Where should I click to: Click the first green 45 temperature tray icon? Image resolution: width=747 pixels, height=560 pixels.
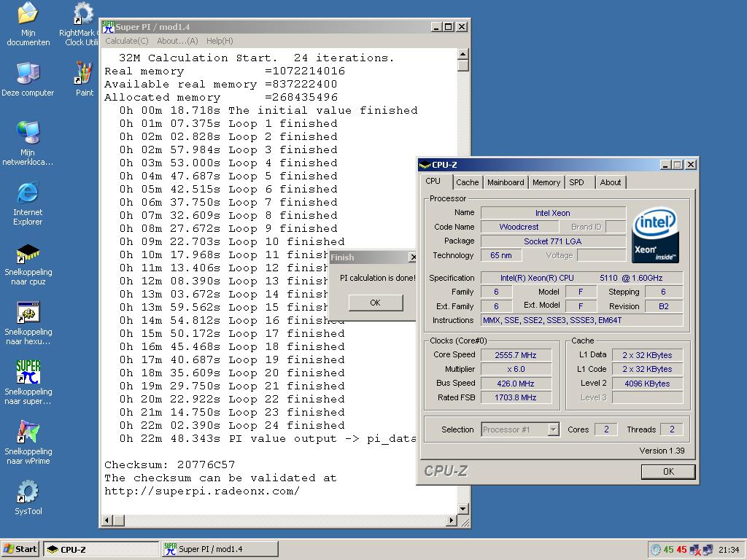pos(668,550)
